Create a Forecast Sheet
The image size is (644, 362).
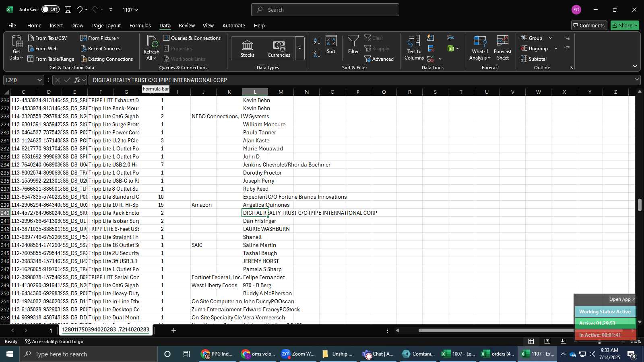tap(503, 47)
